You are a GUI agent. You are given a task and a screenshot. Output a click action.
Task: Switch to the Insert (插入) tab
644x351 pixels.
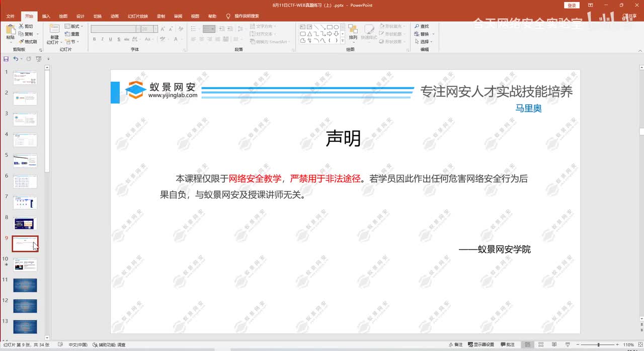(46, 16)
